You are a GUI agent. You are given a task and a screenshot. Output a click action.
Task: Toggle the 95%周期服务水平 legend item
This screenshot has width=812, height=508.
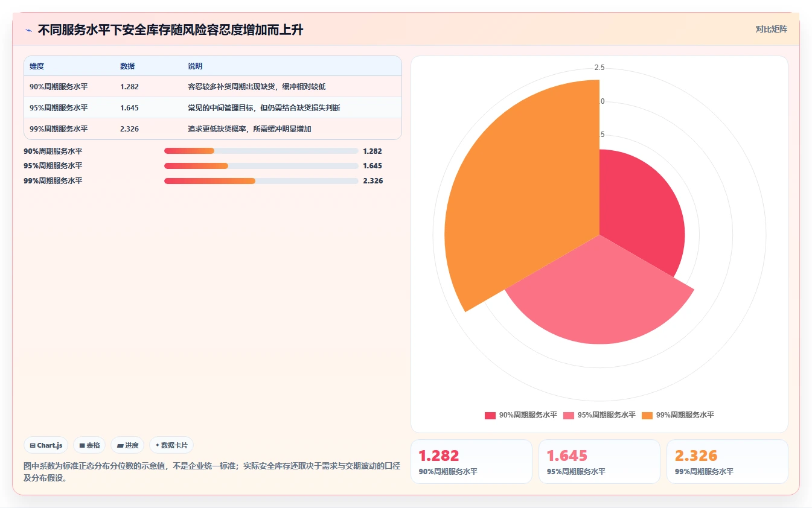[599, 415]
